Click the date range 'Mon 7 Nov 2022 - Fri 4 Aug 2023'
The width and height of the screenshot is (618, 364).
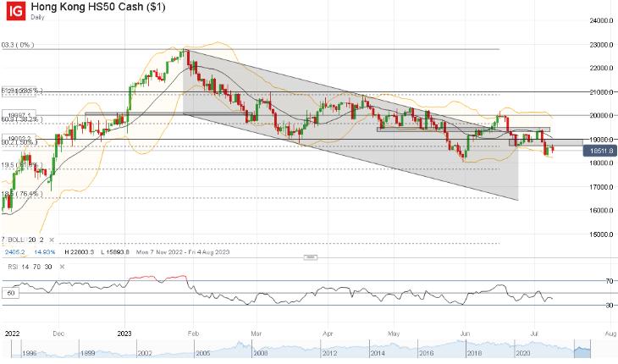click(183, 252)
